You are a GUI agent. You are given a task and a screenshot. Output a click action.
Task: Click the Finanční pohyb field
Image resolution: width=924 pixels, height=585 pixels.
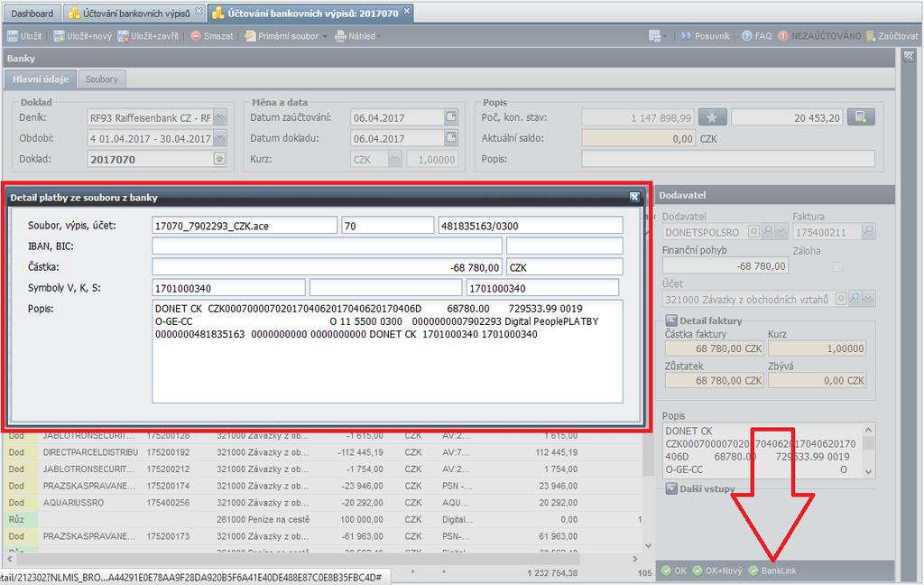point(725,266)
